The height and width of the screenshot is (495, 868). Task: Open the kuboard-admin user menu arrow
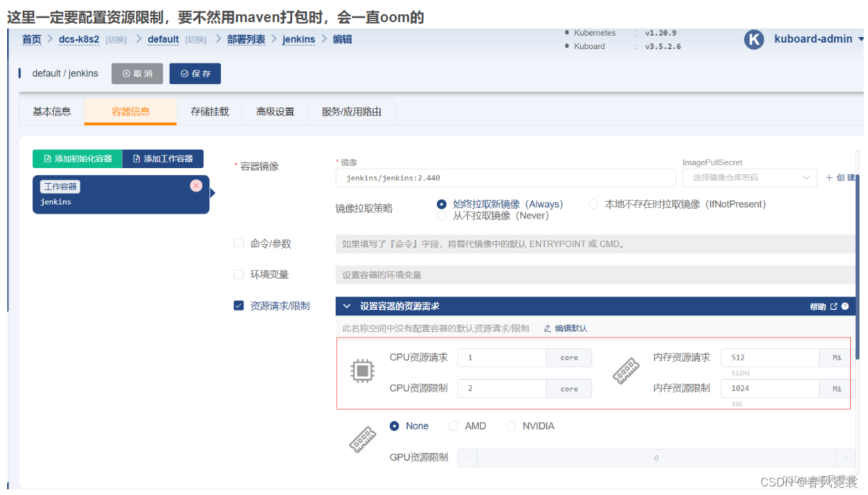pos(860,40)
